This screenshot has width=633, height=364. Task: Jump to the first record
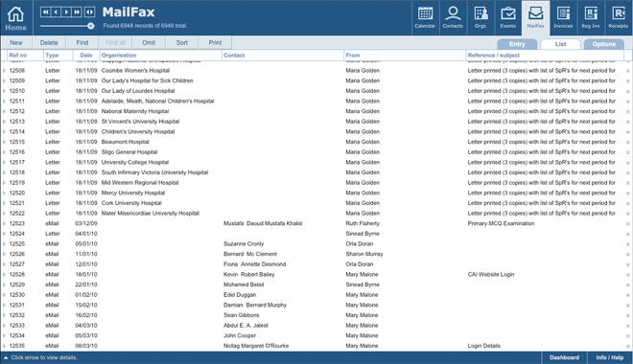(45, 12)
